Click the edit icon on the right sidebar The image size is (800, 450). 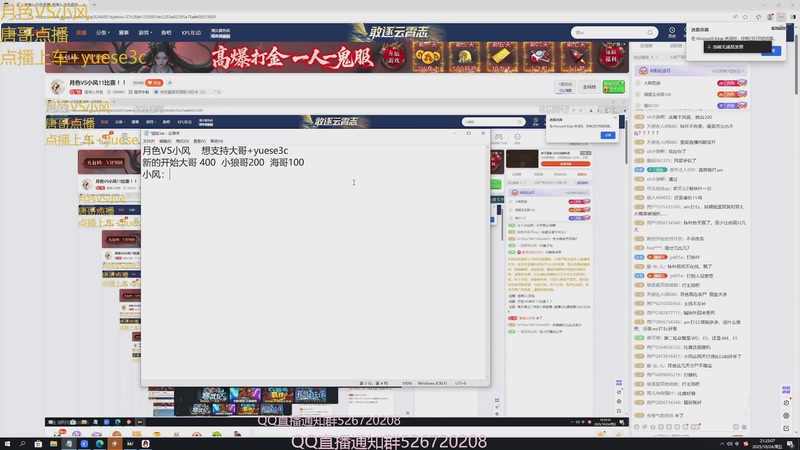pyautogui.click(x=786, y=428)
